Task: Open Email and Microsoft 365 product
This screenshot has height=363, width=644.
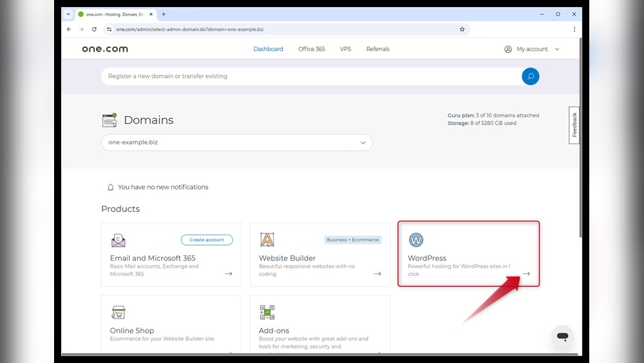Action: (171, 255)
